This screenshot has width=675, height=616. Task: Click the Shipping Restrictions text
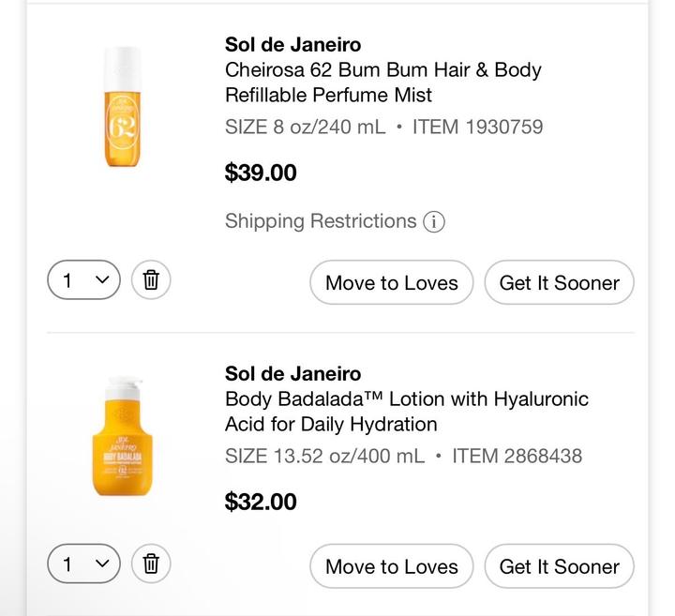click(x=320, y=221)
